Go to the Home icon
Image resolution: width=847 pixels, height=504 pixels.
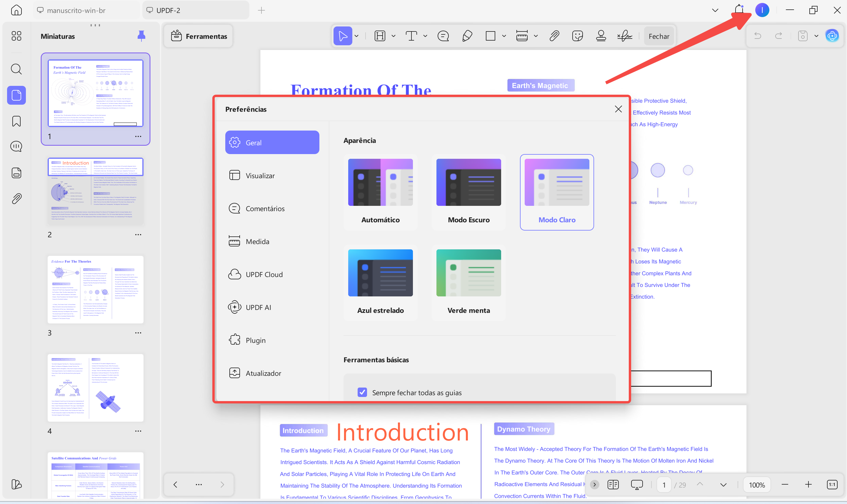tap(16, 10)
